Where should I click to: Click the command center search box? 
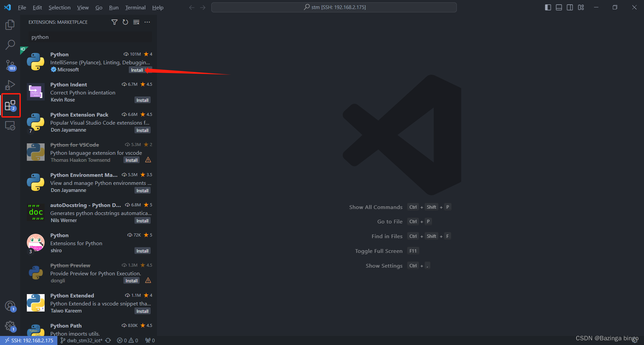tap(334, 7)
